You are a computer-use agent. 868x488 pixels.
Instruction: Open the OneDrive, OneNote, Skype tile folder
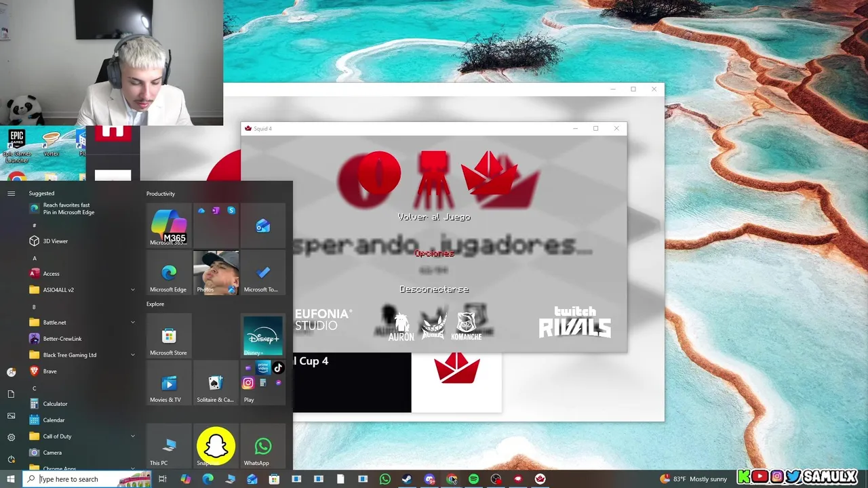pyautogui.click(x=216, y=225)
